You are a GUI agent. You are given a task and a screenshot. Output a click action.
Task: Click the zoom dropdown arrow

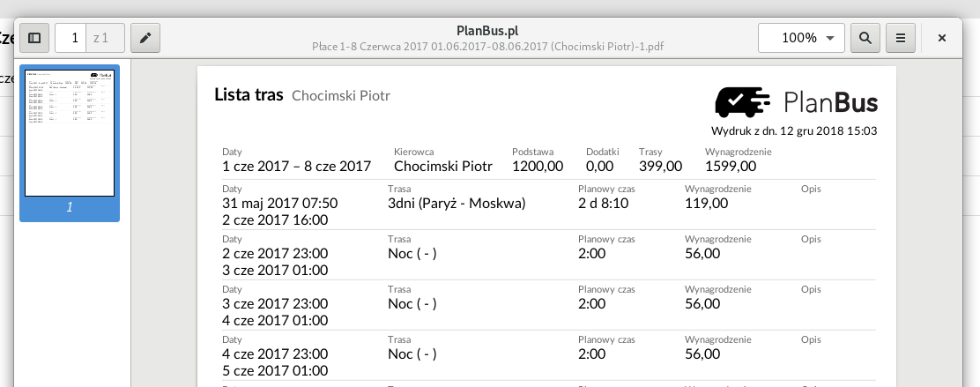pos(830,38)
